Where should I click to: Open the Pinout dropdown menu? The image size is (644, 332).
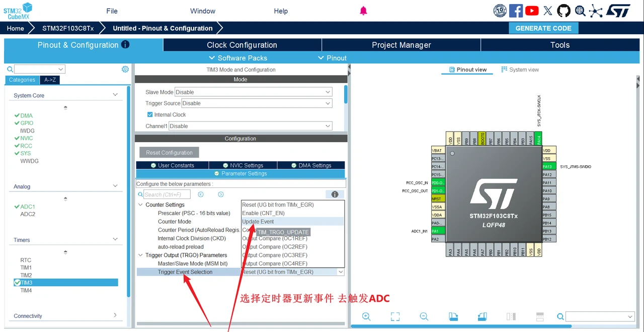[x=333, y=58]
